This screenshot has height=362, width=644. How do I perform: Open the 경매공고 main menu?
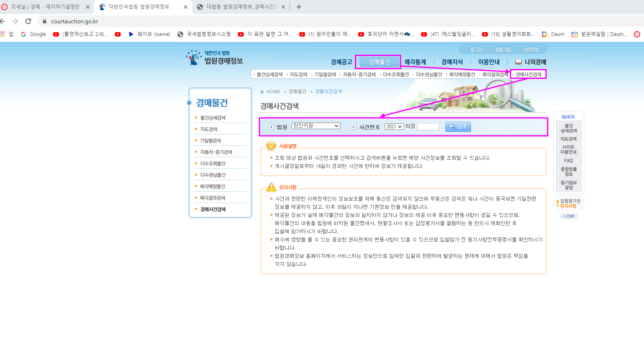(341, 62)
